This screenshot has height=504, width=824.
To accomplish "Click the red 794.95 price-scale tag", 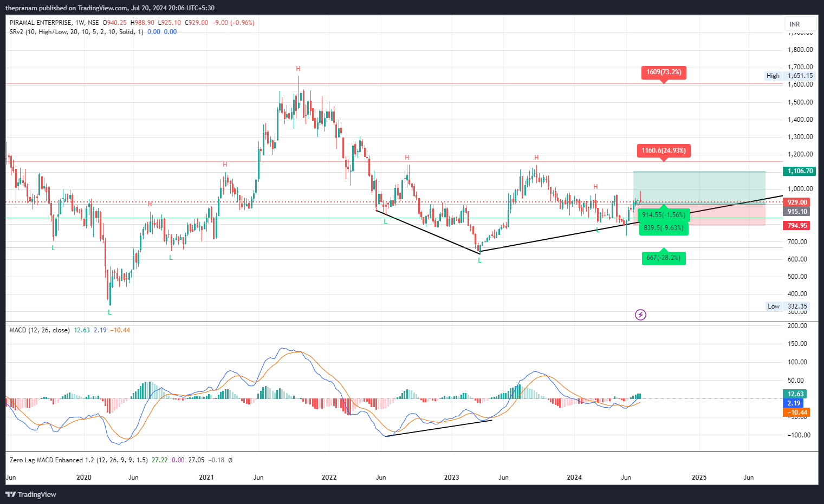I will coord(796,226).
